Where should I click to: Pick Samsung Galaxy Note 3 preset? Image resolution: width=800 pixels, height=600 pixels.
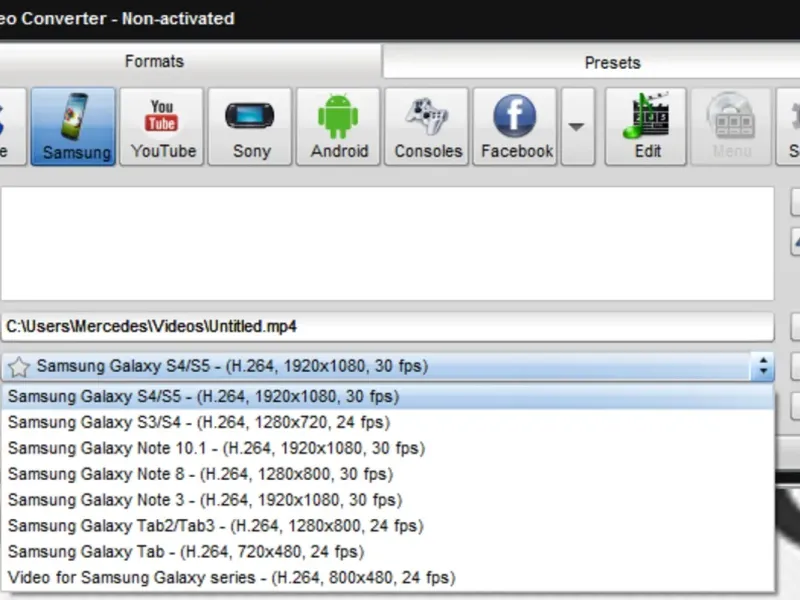click(388, 500)
